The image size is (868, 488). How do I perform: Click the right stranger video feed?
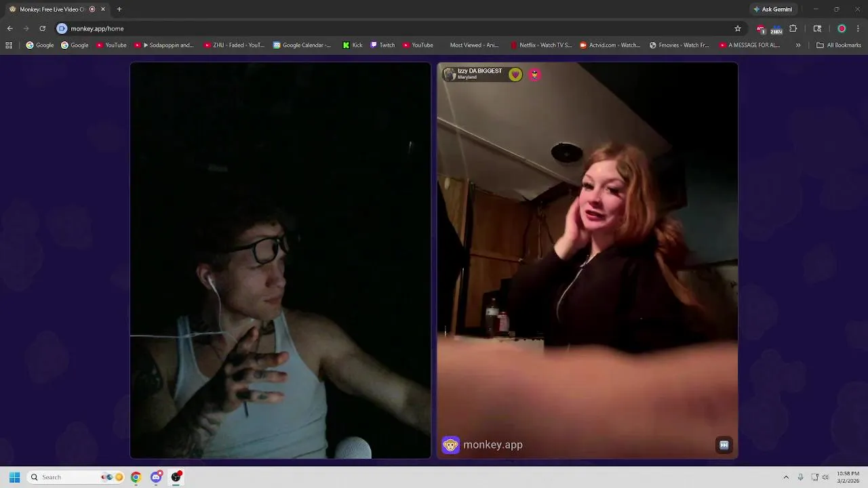587,260
